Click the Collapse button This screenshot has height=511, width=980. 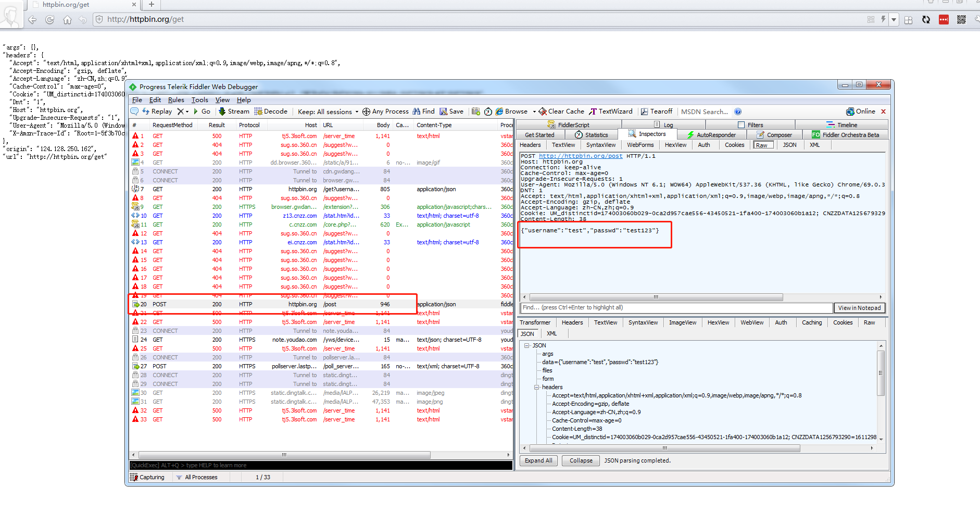(581, 460)
